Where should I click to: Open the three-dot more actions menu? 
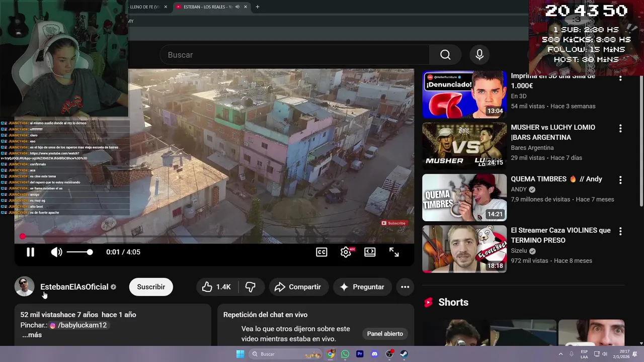(x=405, y=287)
